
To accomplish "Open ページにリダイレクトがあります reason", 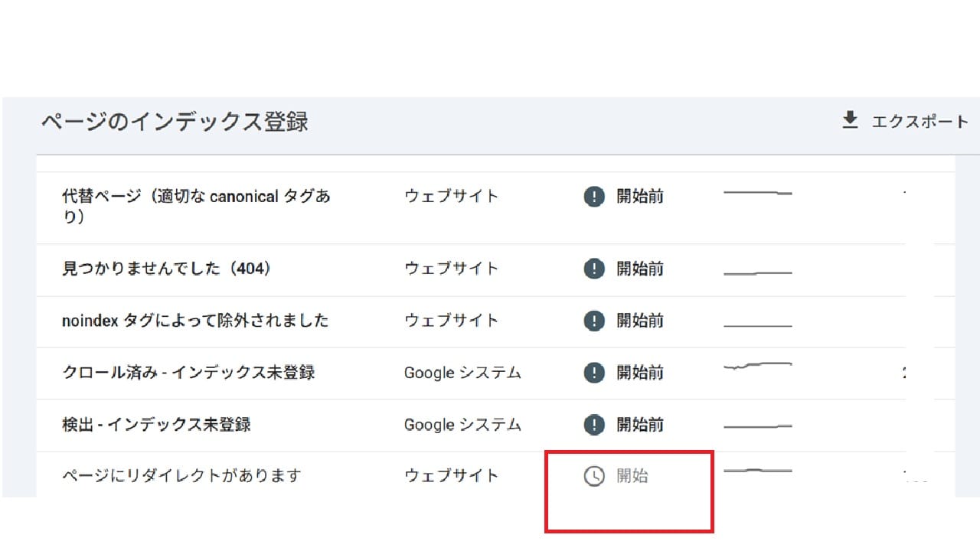I will click(x=181, y=476).
